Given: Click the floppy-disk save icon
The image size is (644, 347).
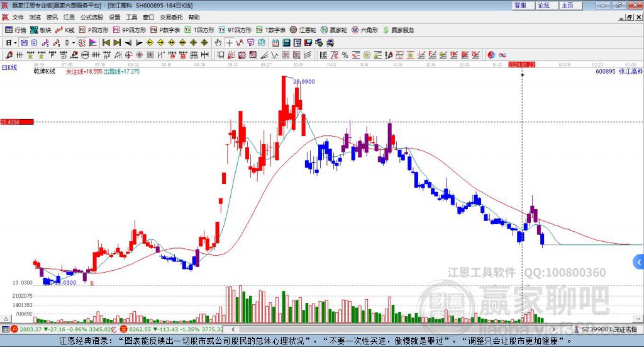Looking at the screenshot, I should coord(308,43).
